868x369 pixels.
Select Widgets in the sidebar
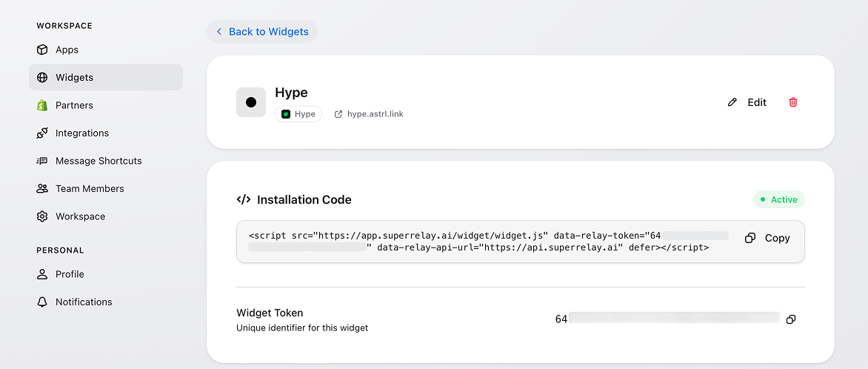pos(74,77)
